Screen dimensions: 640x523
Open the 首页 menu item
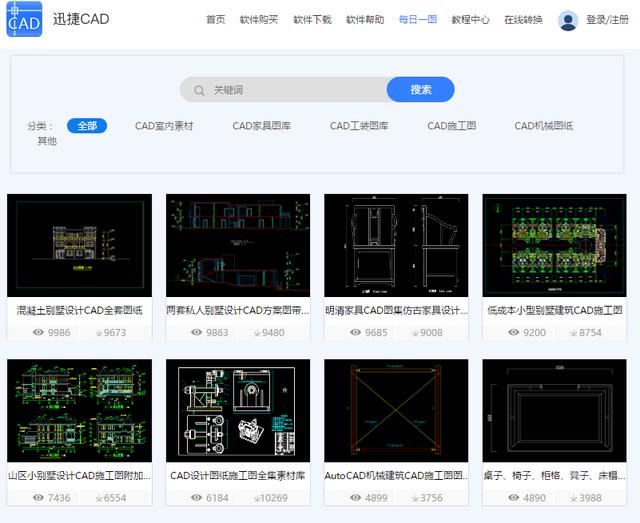click(216, 20)
